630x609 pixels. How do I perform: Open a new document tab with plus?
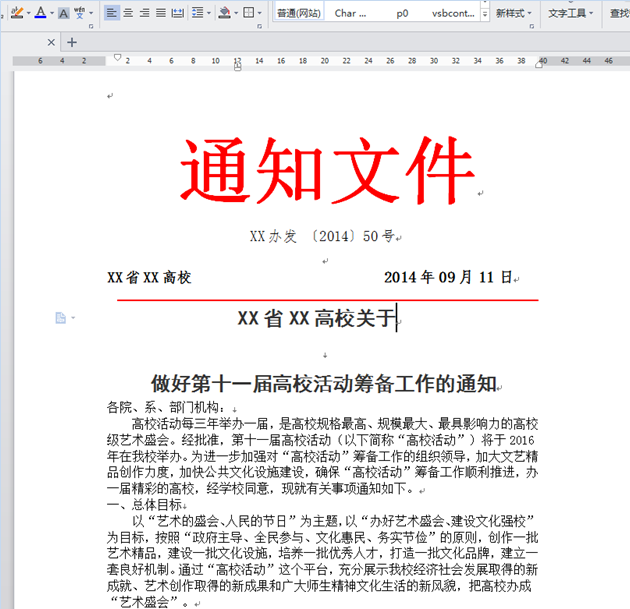72,42
